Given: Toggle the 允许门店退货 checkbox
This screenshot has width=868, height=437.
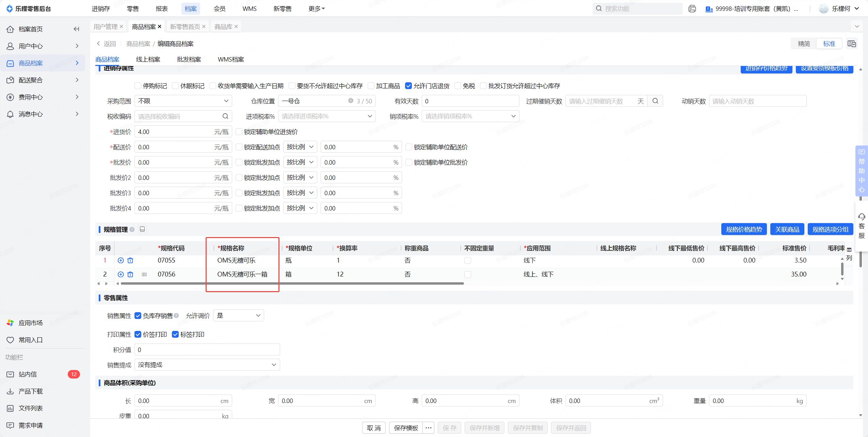Looking at the screenshot, I should coord(408,86).
